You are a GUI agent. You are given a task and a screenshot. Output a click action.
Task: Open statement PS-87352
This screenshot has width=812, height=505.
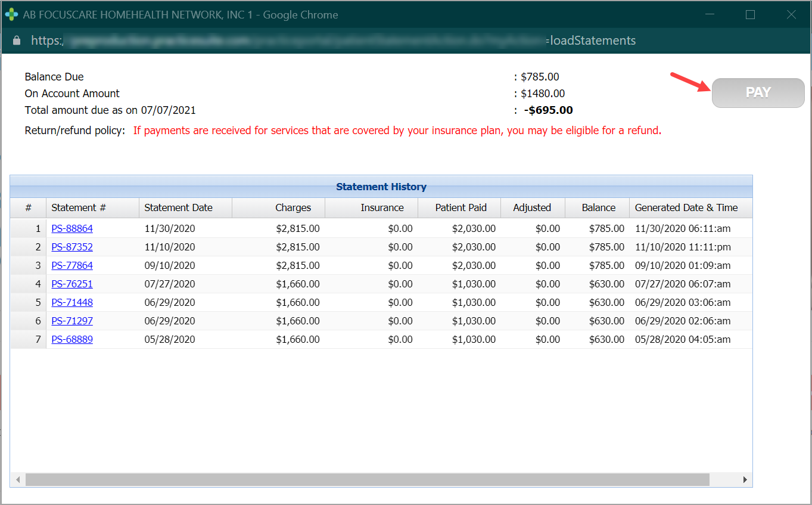click(x=72, y=247)
